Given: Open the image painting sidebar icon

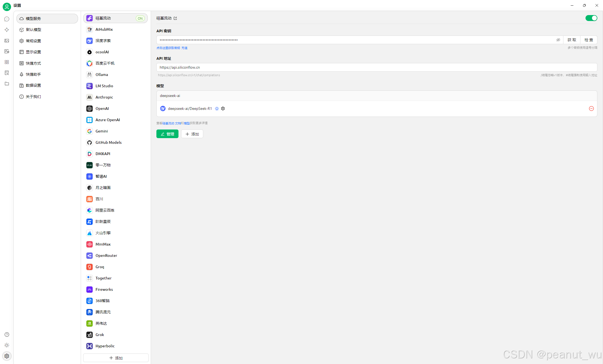Looking at the screenshot, I should coord(7,41).
